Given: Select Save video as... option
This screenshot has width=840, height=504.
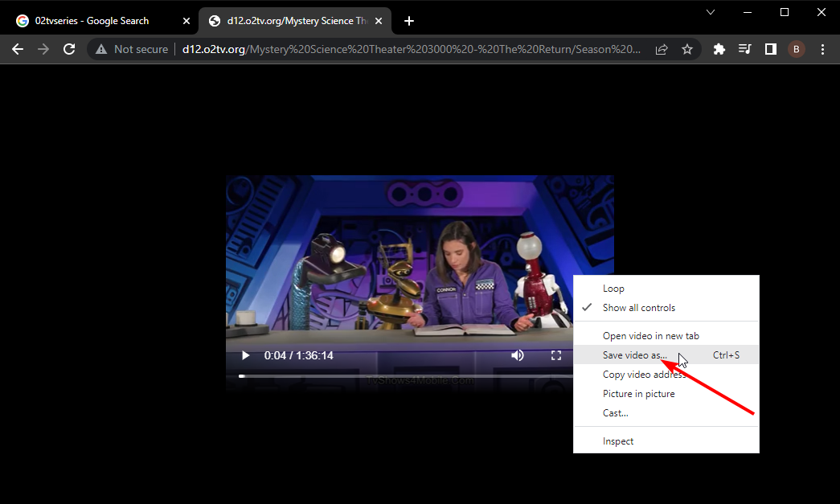Looking at the screenshot, I should click(666, 355).
